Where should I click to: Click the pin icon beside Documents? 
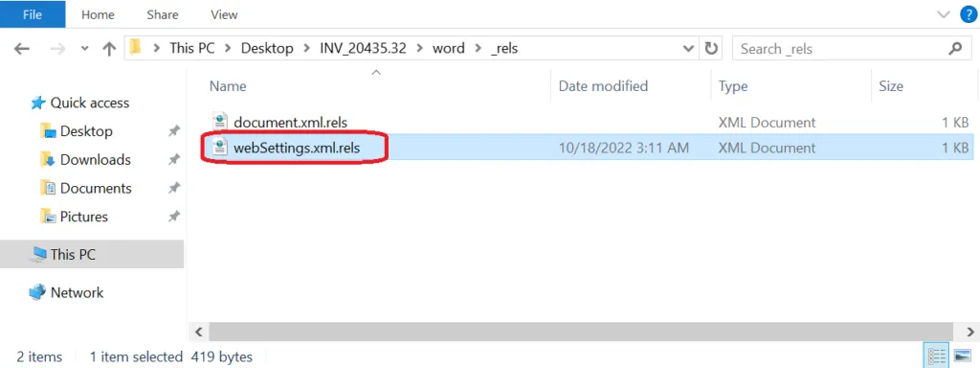pyautogui.click(x=174, y=189)
